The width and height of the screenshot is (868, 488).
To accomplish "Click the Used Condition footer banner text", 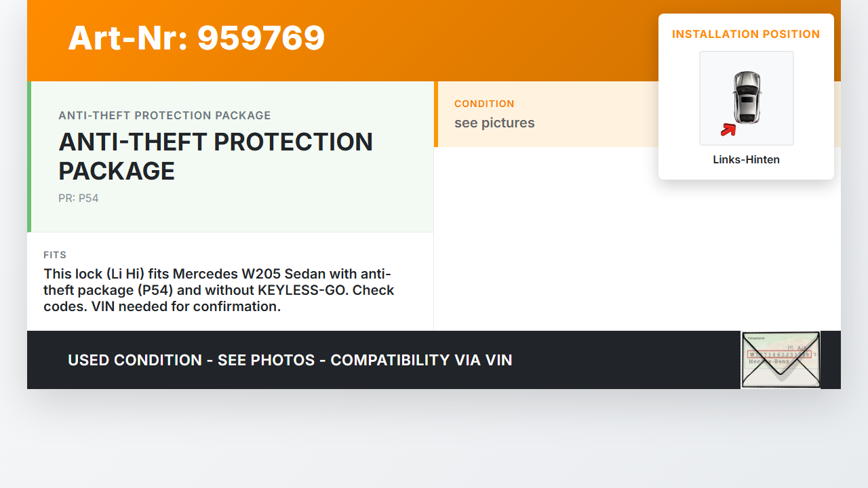I will (x=290, y=360).
